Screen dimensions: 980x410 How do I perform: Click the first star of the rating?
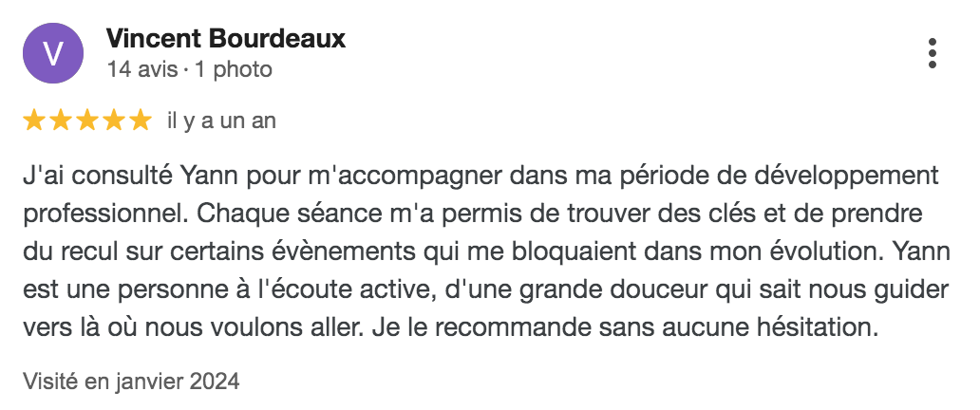33,121
